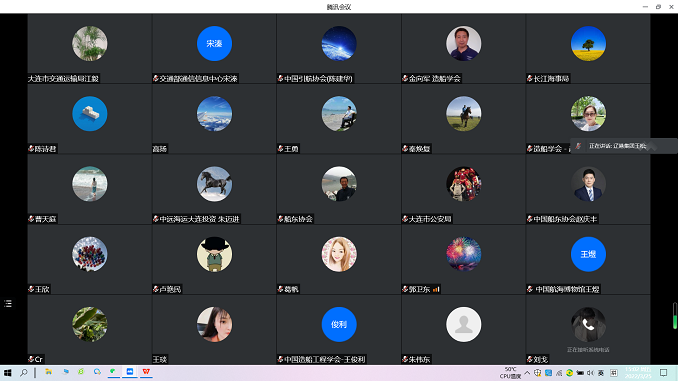Open WPS Office from the taskbar
Viewport: 678px width, 381px height.
click(x=146, y=372)
